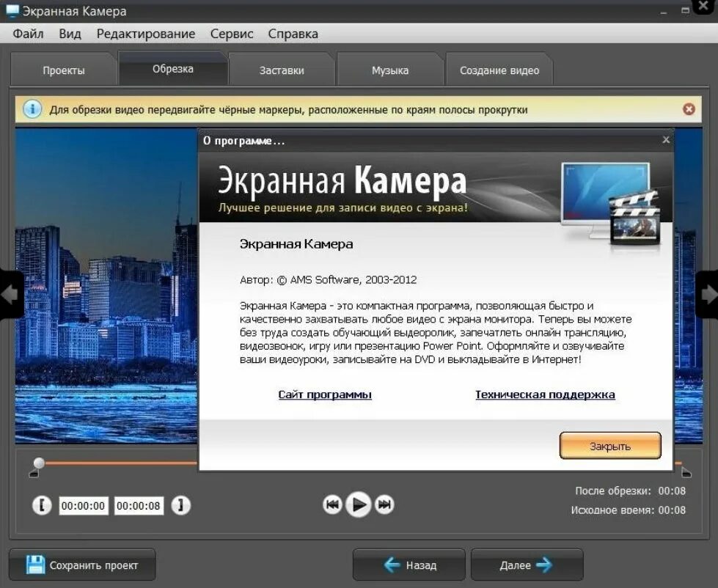Click the round playback slider handle

click(39, 463)
